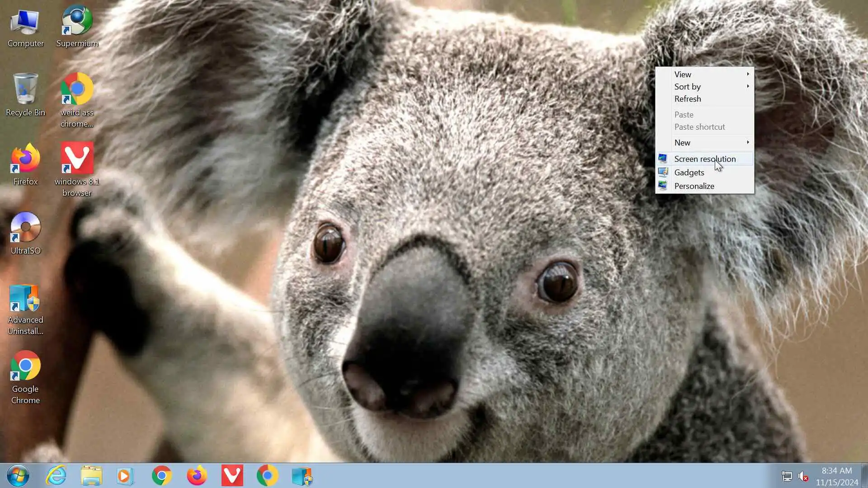
Task: Open Windows Explorer folder on taskbar
Action: tap(91, 475)
